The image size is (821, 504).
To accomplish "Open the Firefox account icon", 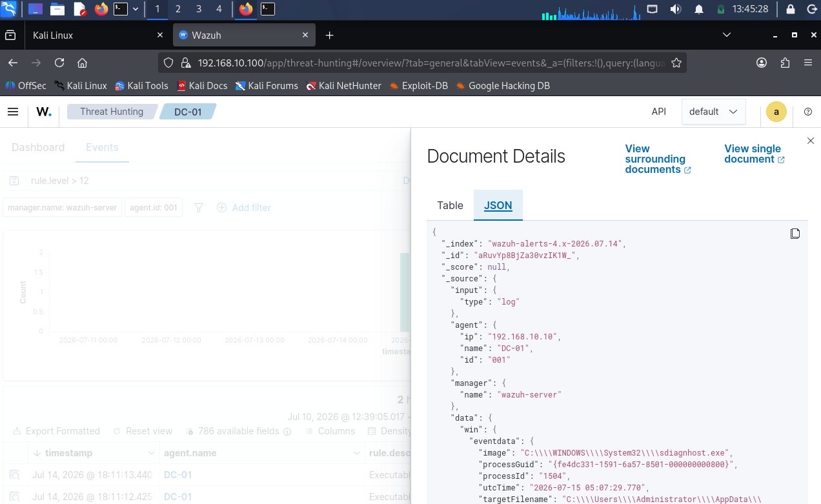I will (762, 63).
